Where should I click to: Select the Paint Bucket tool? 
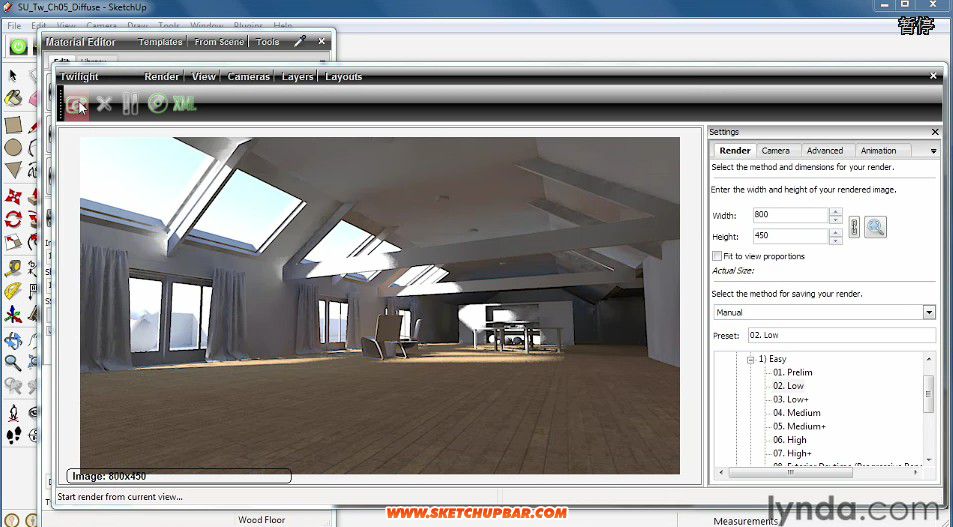pyautogui.click(x=13, y=98)
